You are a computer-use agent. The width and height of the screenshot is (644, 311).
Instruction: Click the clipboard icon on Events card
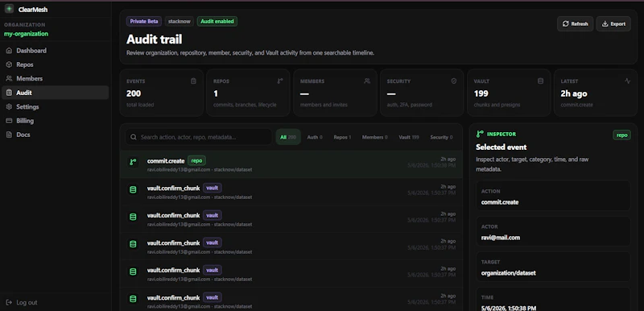pyautogui.click(x=193, y=81)
